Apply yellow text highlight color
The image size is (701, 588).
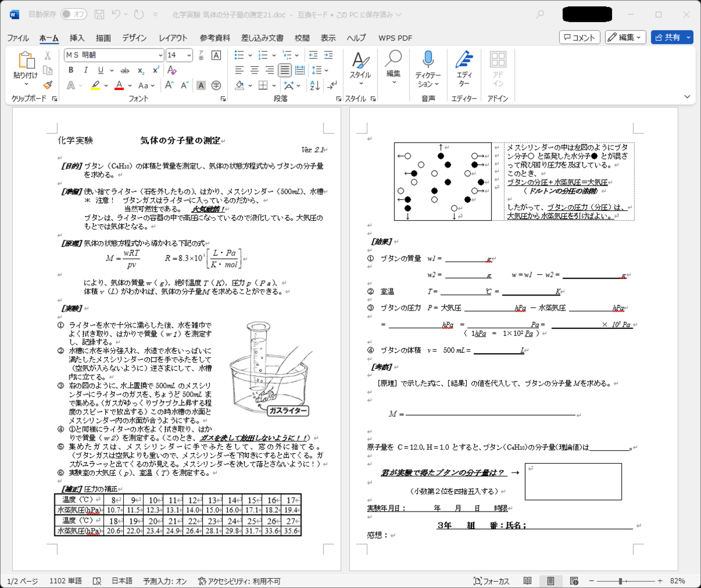95,85
